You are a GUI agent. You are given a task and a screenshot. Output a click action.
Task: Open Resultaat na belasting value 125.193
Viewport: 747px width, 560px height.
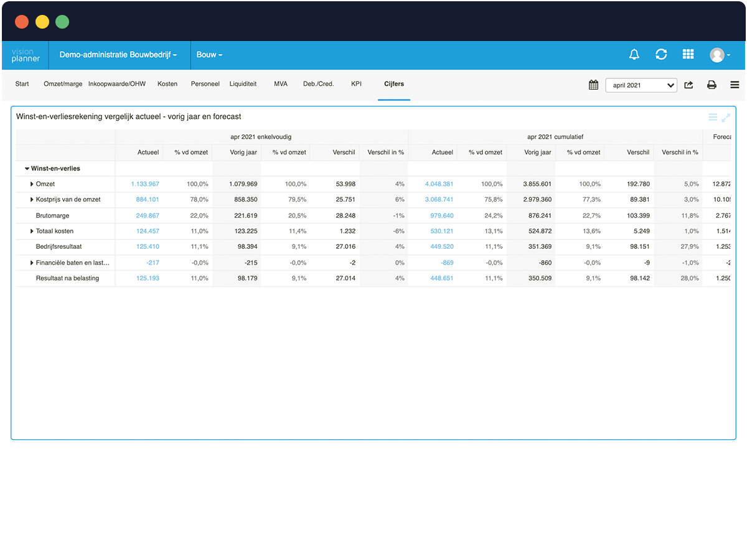point(148,278)
